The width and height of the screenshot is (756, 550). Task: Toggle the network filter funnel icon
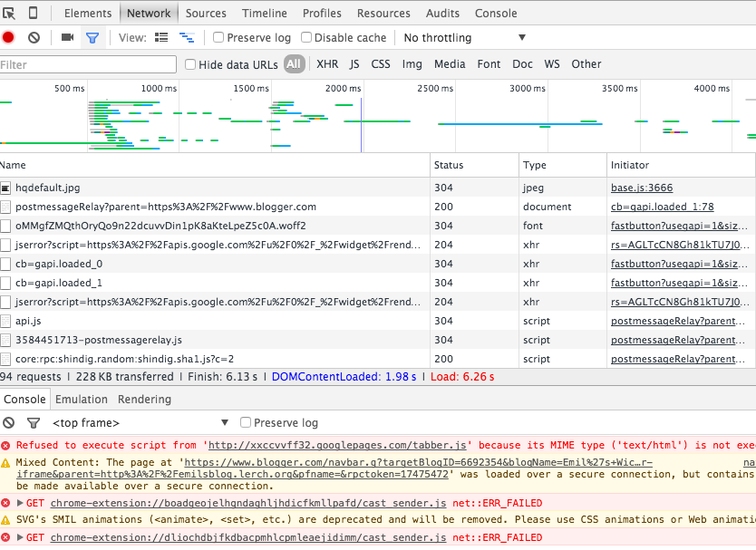[92, 37]
